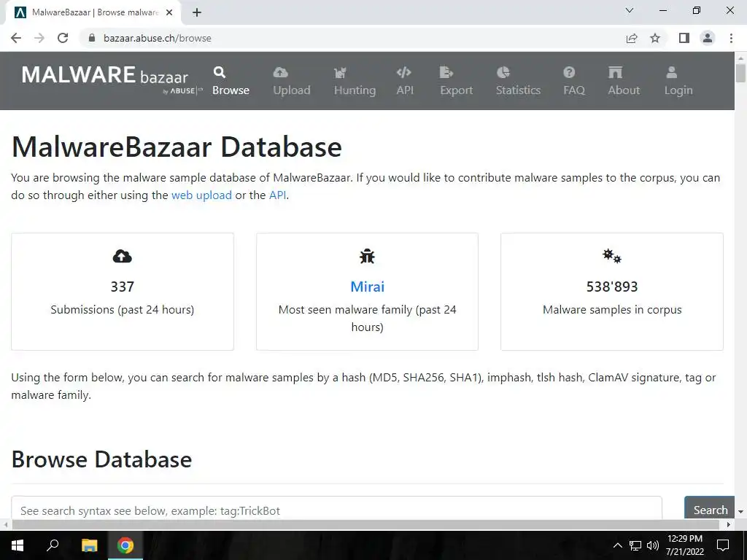Click the vertical scrollbar thumb

740,73
